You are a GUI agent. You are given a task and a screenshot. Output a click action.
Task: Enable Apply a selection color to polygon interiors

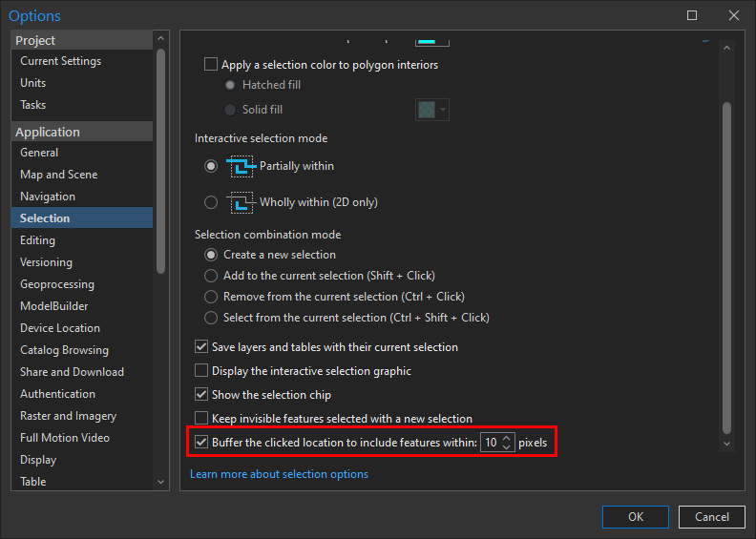point(211,65)
